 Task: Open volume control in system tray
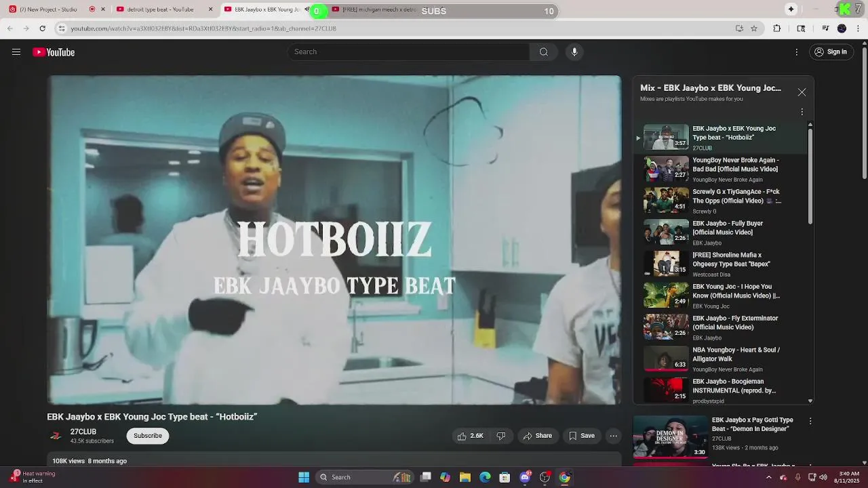click(x=823, y=477)
